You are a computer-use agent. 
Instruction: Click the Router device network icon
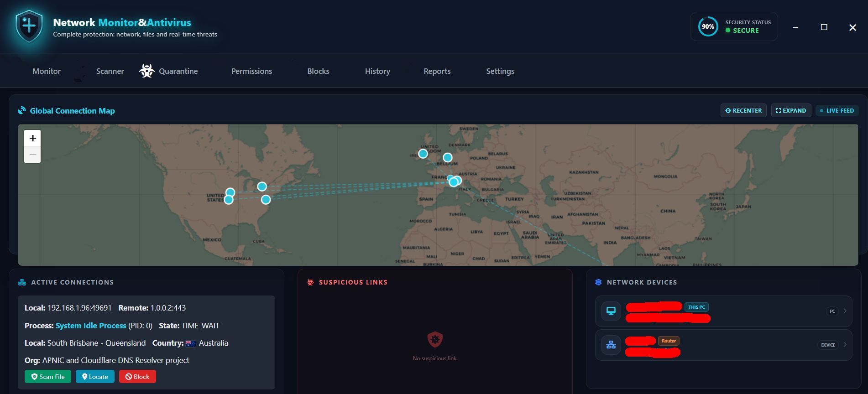611,345
